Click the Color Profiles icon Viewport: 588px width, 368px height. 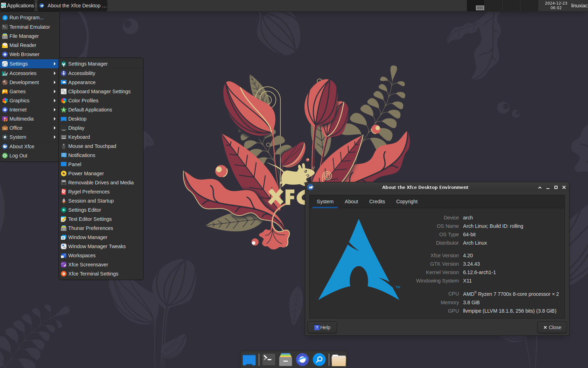64,101
